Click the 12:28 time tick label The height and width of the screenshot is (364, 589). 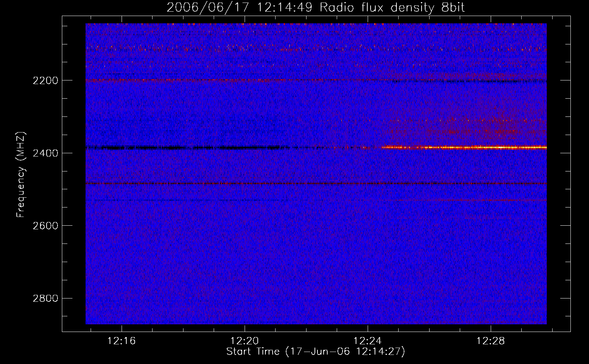[491, 341]
